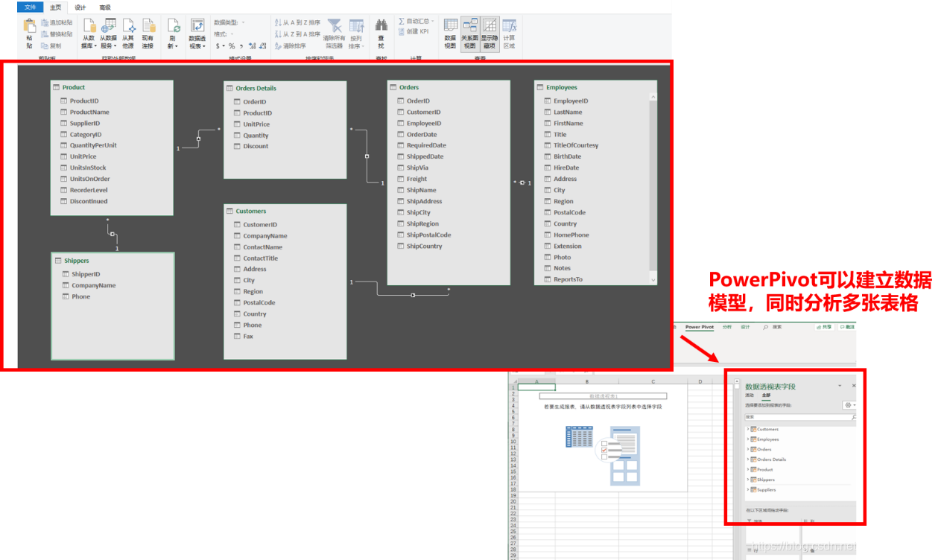Click 创建 KPI button
This screenshot has width=944, height=560.
(414, 31)
